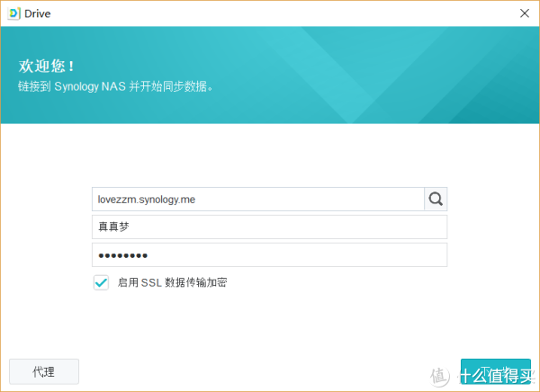Uncheck the SSL encryption checkbox
The image size is (540, 392).
coord(101,282)
